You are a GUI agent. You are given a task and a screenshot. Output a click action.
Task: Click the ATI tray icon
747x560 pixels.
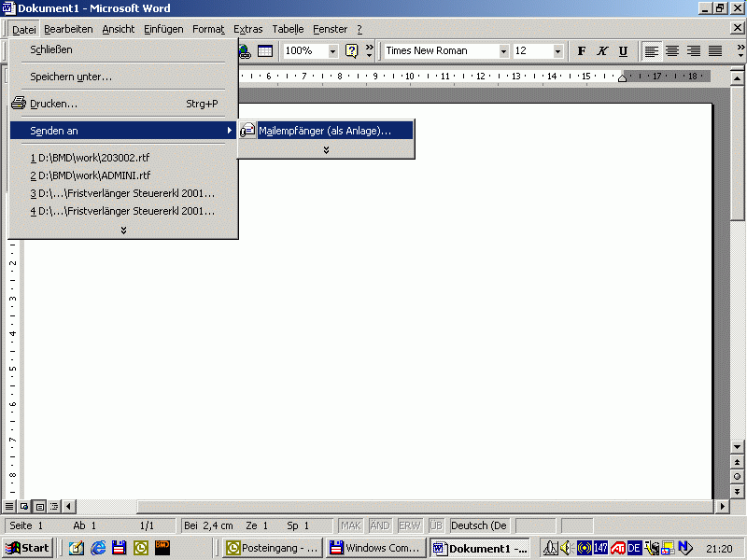pos(618,548)
